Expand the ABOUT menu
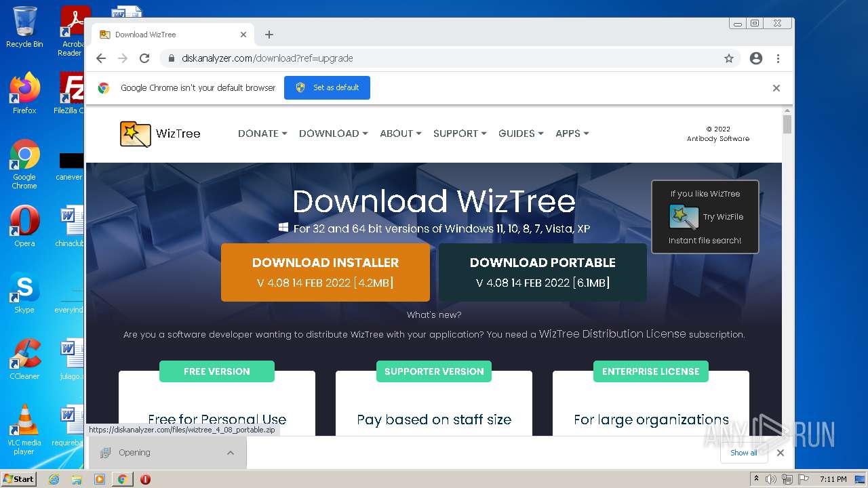The image size is (868, 488). 401,134
